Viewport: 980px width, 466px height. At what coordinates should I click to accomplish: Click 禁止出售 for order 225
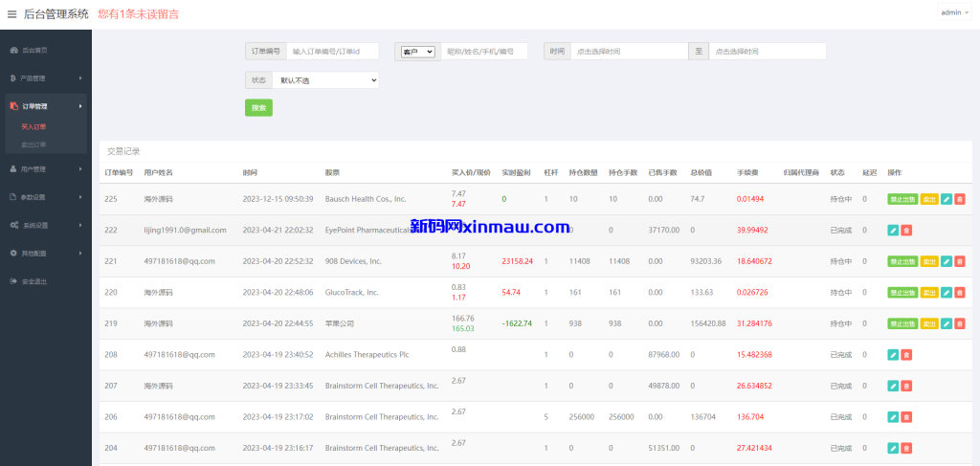pyautogui.click(x=902, y=199)
